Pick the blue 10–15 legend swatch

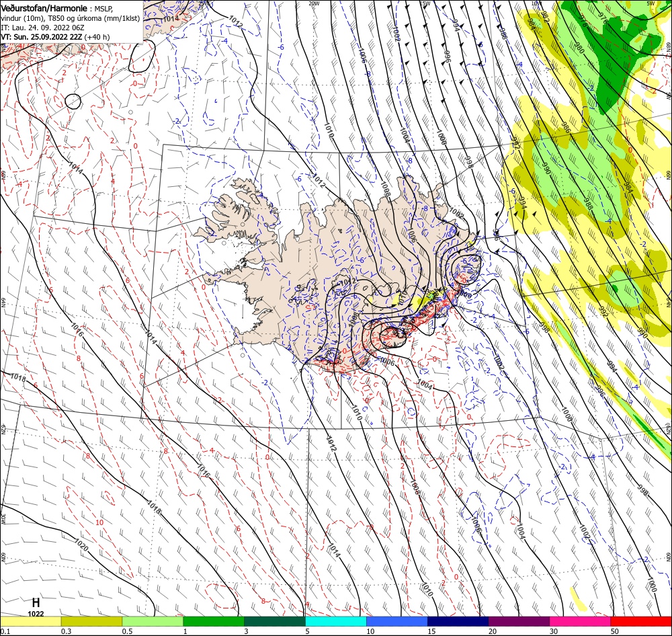click(x=397, y=621)
